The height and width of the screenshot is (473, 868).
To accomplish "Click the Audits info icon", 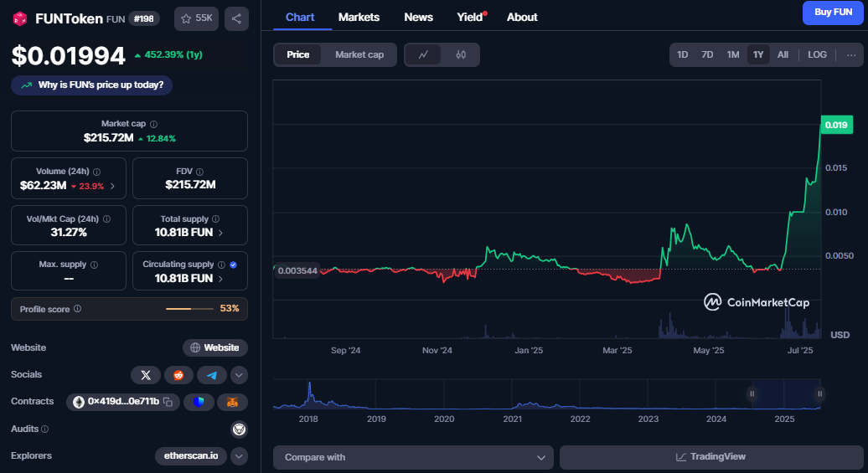I will click(x=45, y=429).
